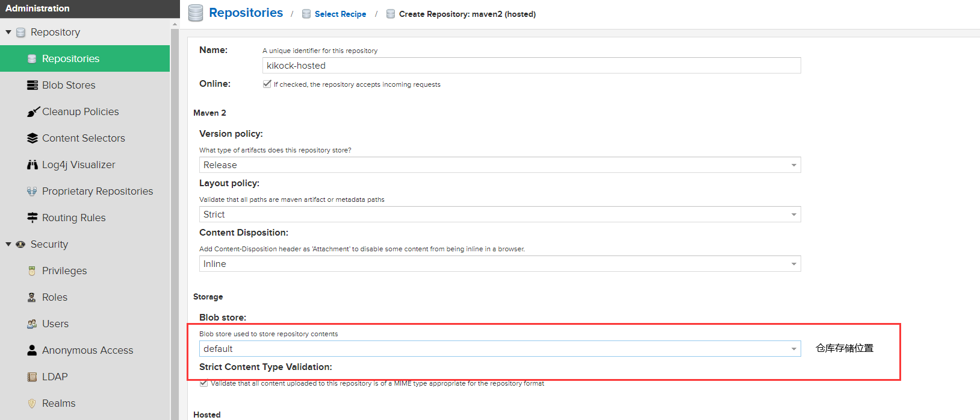This screenshot has height=420, width=980.
Task: Toggle Strict Content Type Validation checkbox
Action: pos(204,383)
